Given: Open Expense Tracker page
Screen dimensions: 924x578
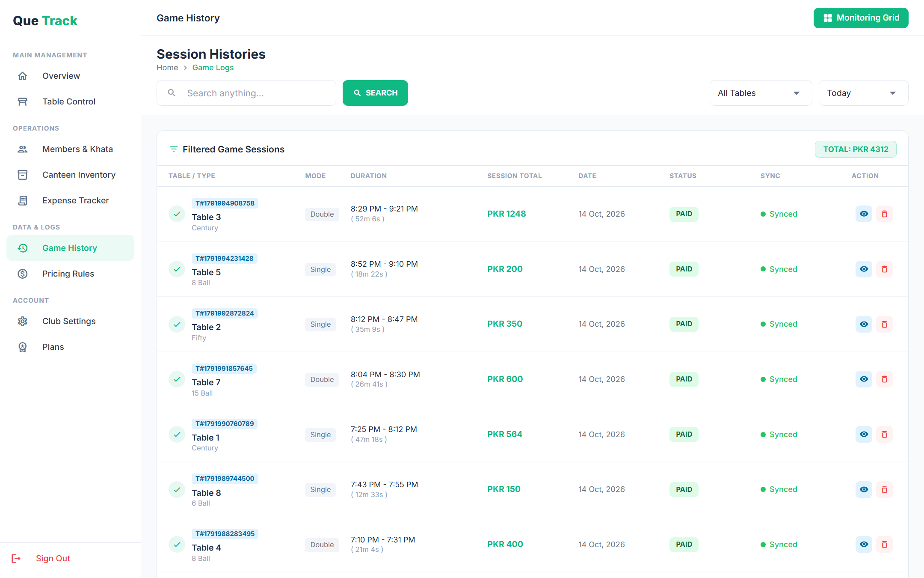Looking at the screenshot, I should [70, 200].
